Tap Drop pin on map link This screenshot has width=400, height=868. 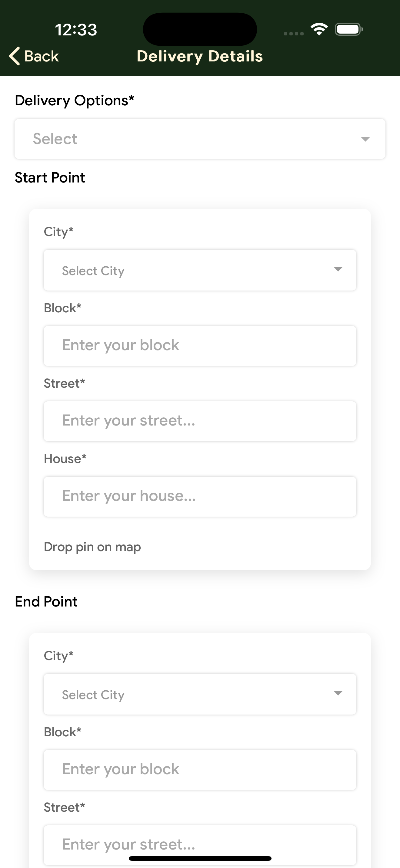click(x=92, y=547)
